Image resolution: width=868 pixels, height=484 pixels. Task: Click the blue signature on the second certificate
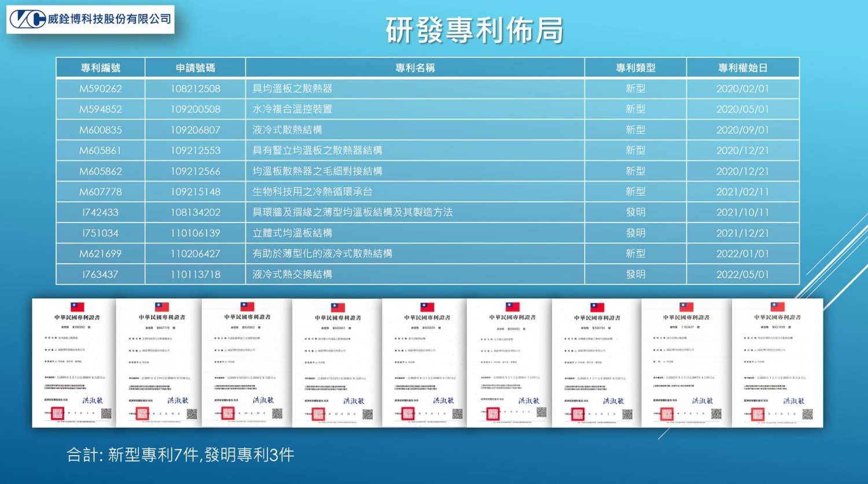(x=178, y=400)
